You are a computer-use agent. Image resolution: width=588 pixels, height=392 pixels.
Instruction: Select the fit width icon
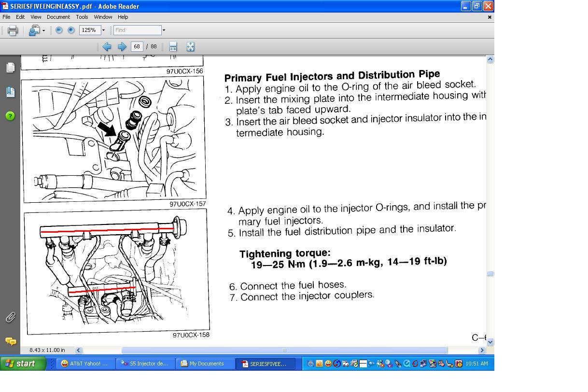(x=173, y=46)
